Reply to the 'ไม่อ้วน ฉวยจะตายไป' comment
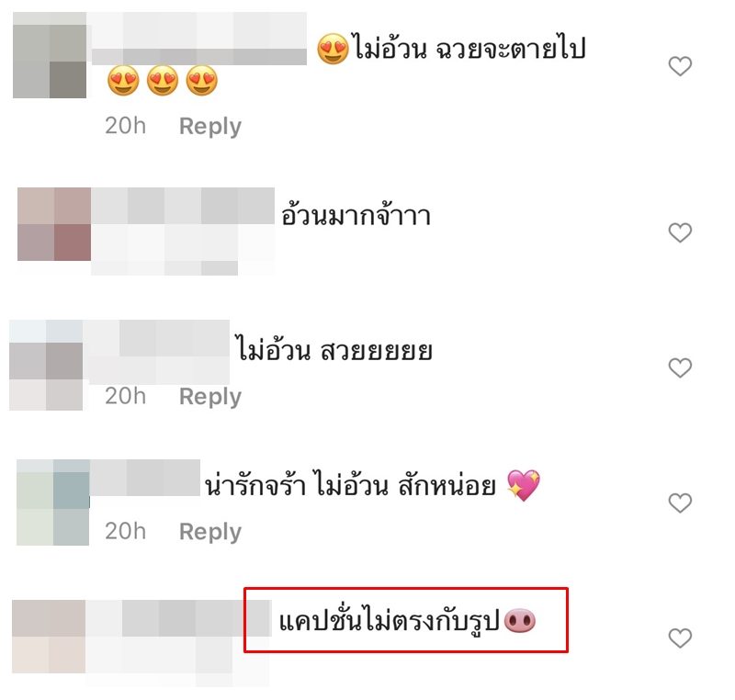The width and height of the screenshot is (735, 700). 210,126
